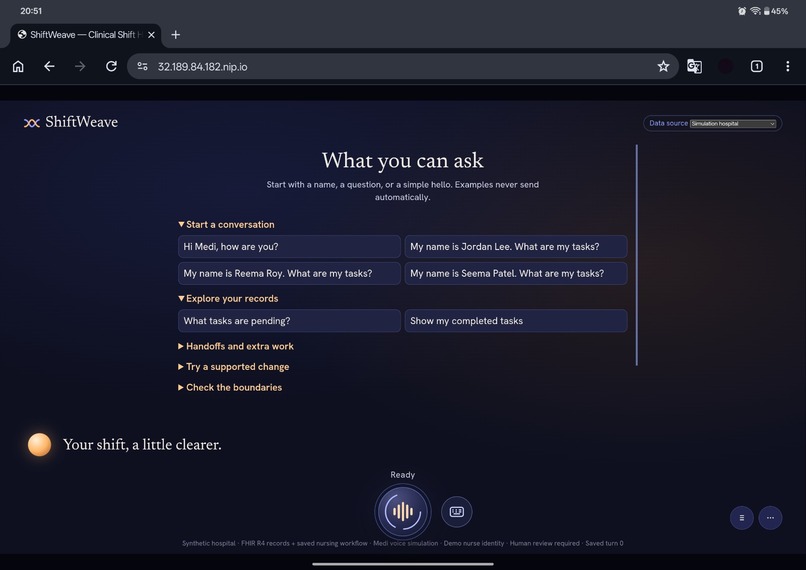
Task: Reload the current page
Action: point(111,66)
